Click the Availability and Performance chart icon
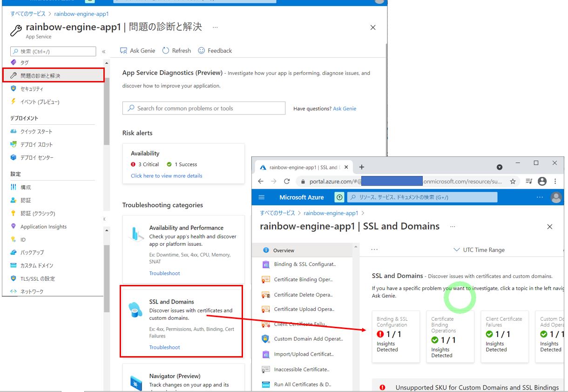 (x=136, y=235)
